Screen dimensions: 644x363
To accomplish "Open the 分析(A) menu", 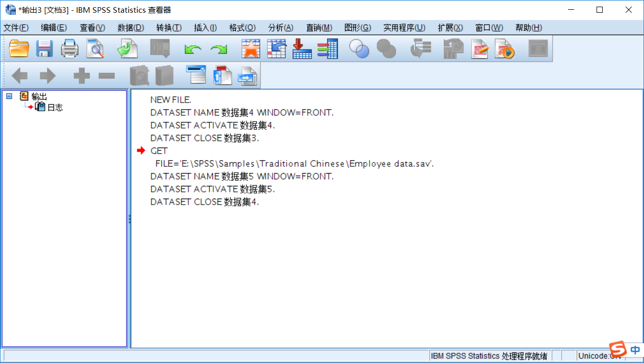I will pos(281,28).
